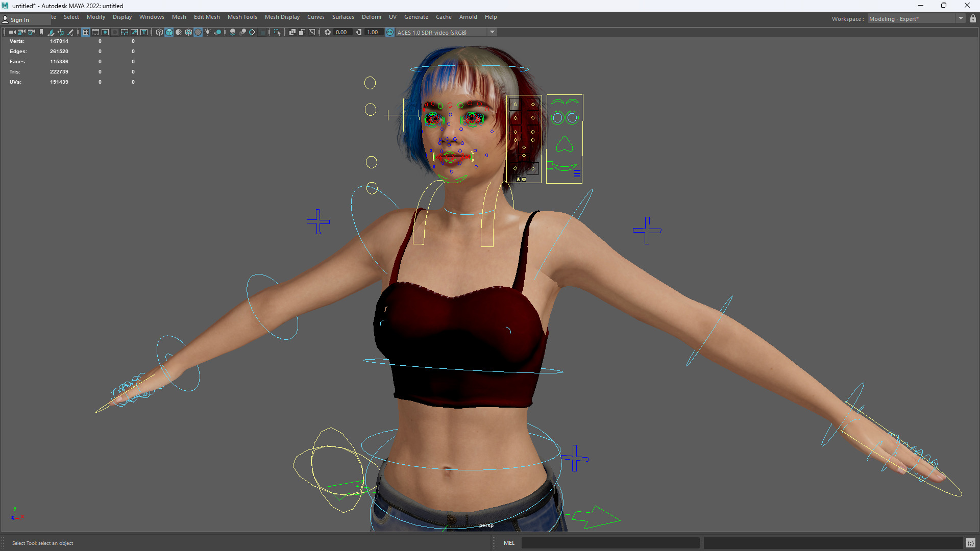This screenshot has width=980, height=551.
Task: Toggle the View Transform ON button
Action: pyautogui.click(x=390, y=32)
